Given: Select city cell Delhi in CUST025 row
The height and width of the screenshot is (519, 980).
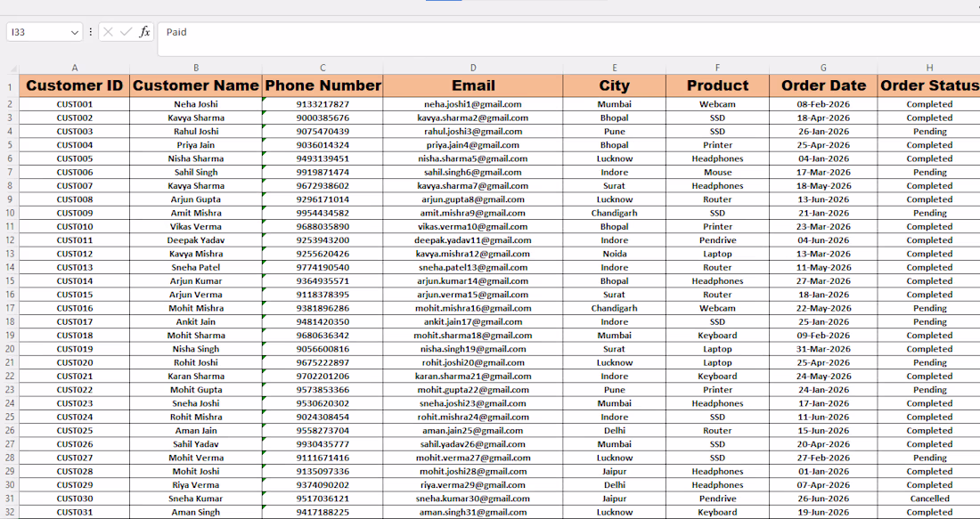Looking at the screenshot, I should point(615,430).
